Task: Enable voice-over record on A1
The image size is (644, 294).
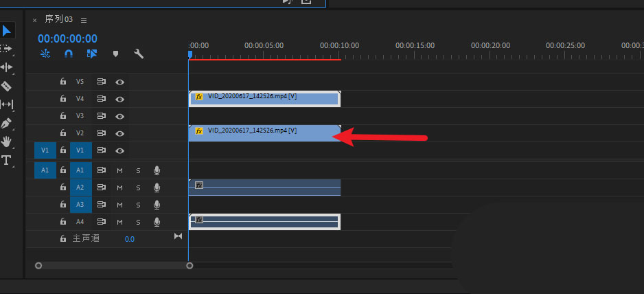Action: (157, 170)
